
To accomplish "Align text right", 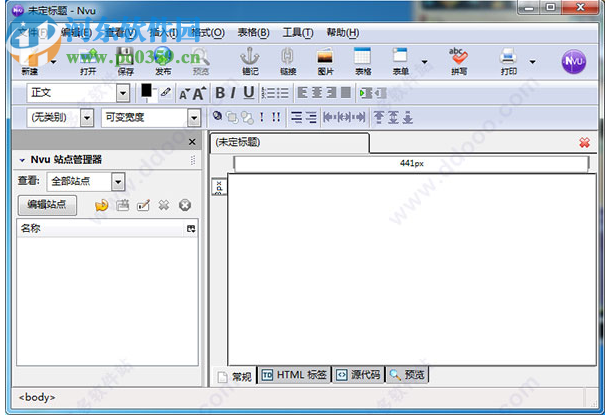I will [x=331, y=93].
